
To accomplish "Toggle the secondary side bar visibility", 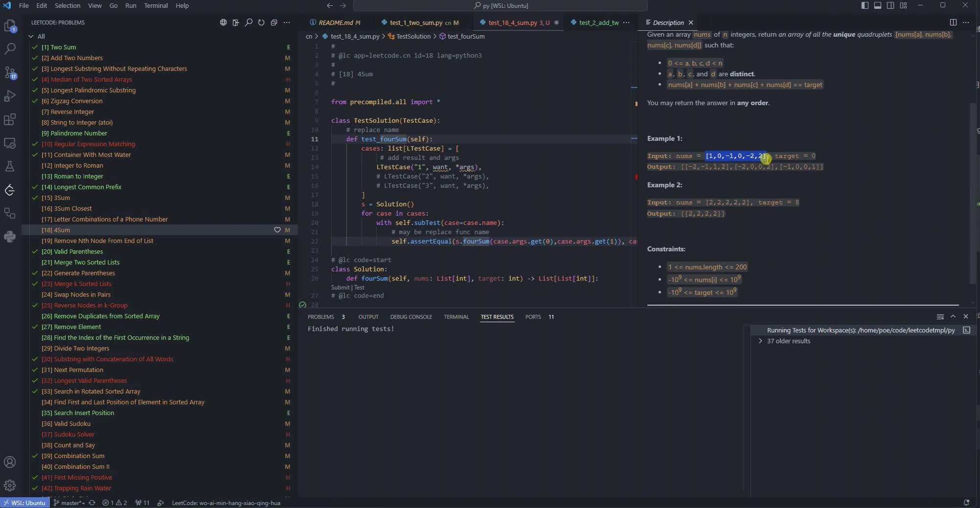I will [890, 5].
